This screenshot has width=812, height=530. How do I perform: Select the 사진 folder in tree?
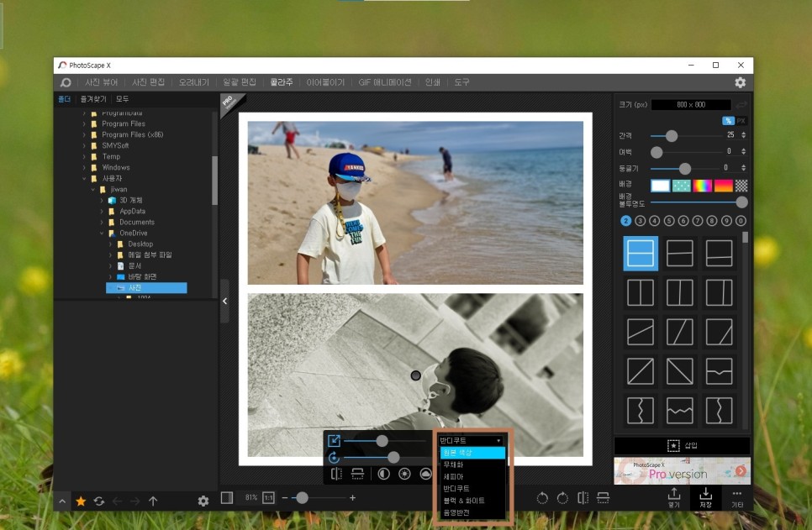tap(146, 288)
